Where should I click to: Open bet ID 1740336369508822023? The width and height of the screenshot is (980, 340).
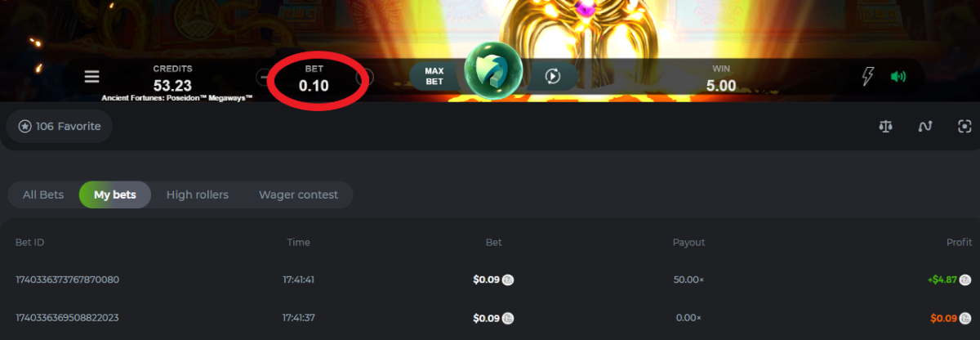tap(67, 318)
